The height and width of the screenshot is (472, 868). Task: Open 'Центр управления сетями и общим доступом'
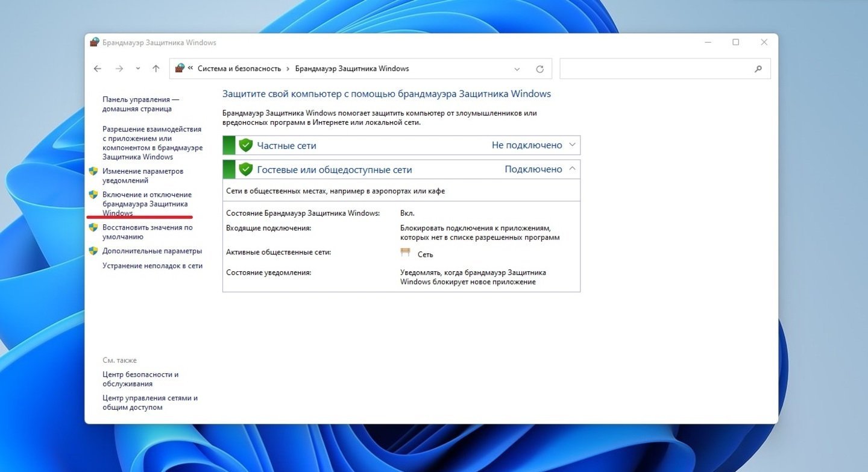[150, 403]
